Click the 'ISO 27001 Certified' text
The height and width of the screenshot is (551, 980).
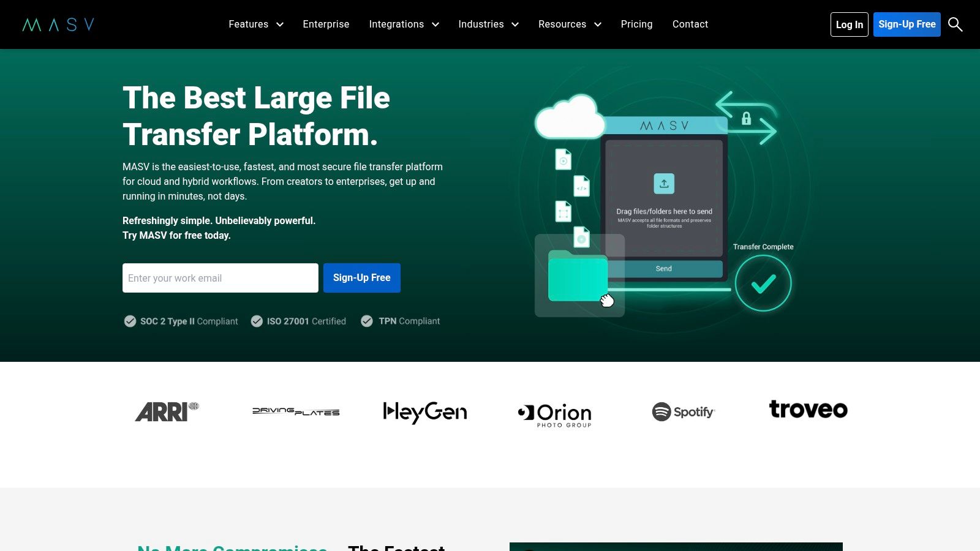(306, 321)
